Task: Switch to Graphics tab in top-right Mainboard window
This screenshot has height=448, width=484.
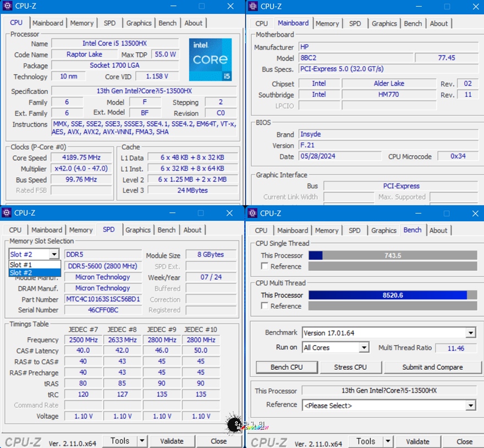Action: coord(384,24)
